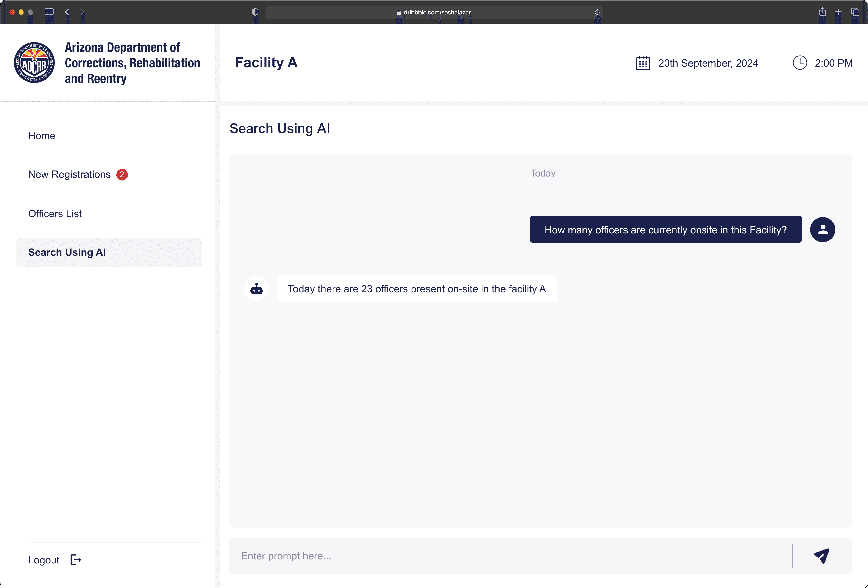Click the privacy shield icon in toolbar
868x588 pixels.
point(255,12)
